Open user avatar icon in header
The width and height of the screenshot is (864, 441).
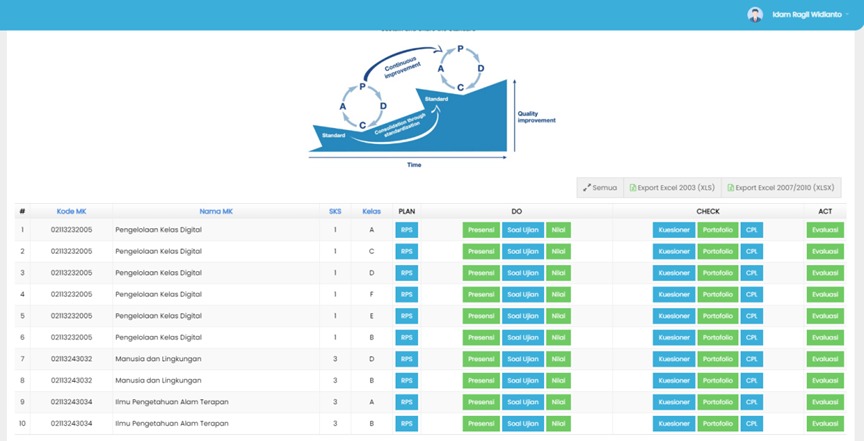click(755, 14)
